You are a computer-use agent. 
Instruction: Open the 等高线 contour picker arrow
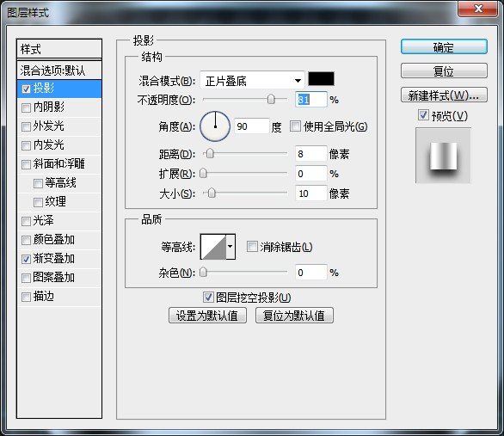tap(230, 247)
